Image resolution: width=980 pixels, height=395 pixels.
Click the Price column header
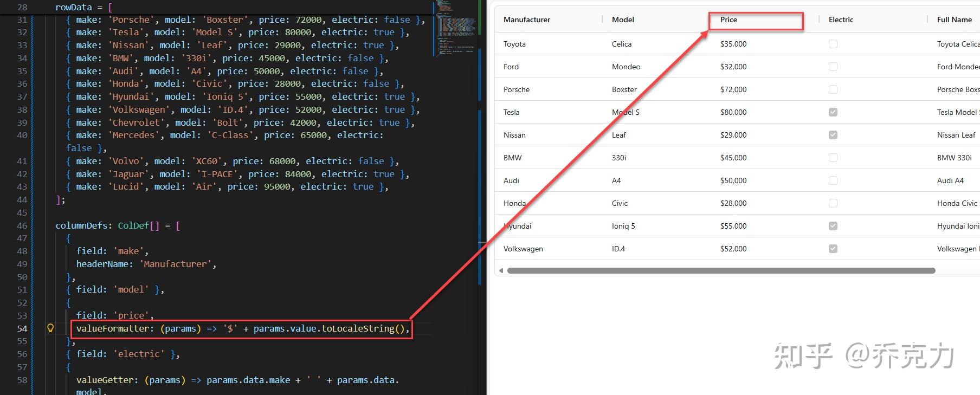(728, 20)
